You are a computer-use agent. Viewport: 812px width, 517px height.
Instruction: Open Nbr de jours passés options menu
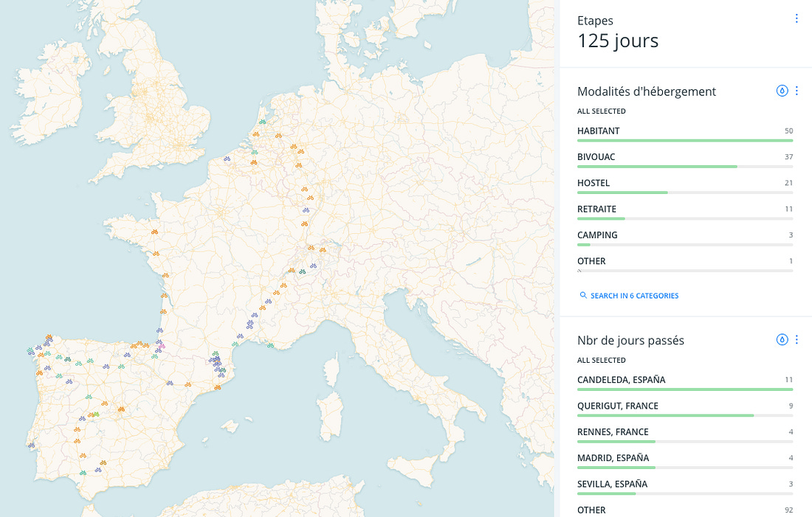tap(796, 339)
